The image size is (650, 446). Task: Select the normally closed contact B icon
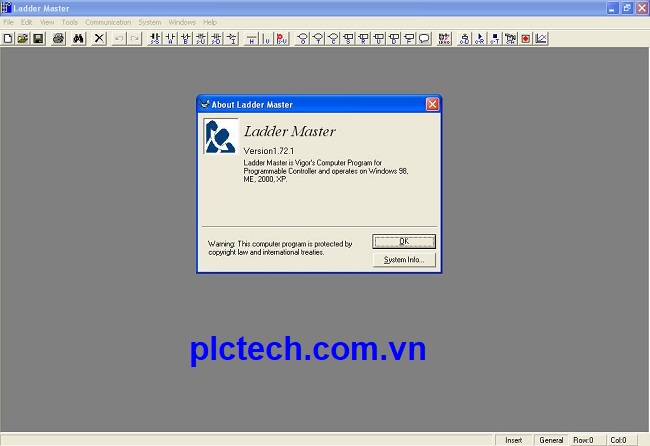(186, 39)
